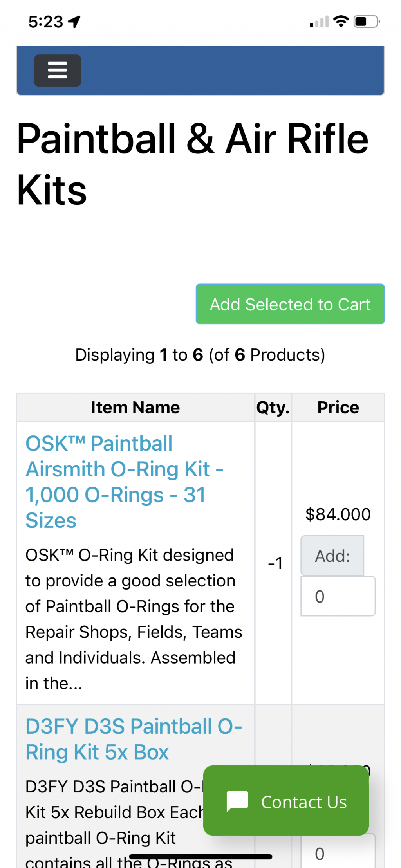The height and width of the screenshot is (868, 401).
Task: Open the Contact Us chat widget
Action: (x=286, y=801)
